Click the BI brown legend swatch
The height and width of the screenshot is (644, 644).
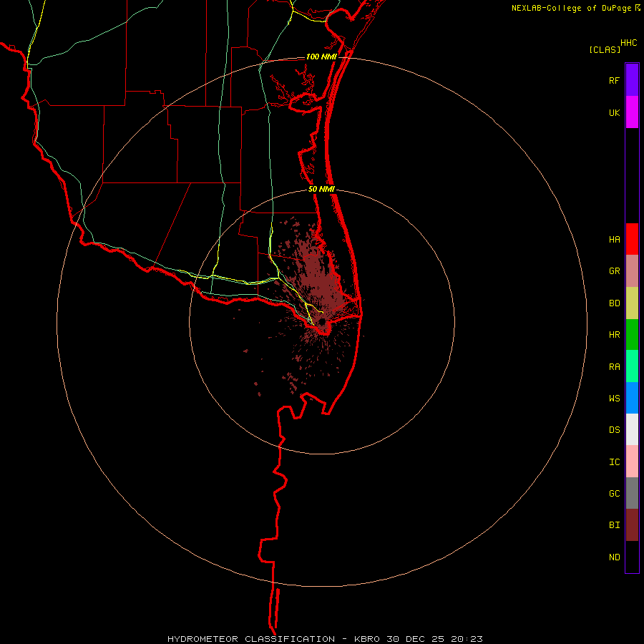point(632,525)
